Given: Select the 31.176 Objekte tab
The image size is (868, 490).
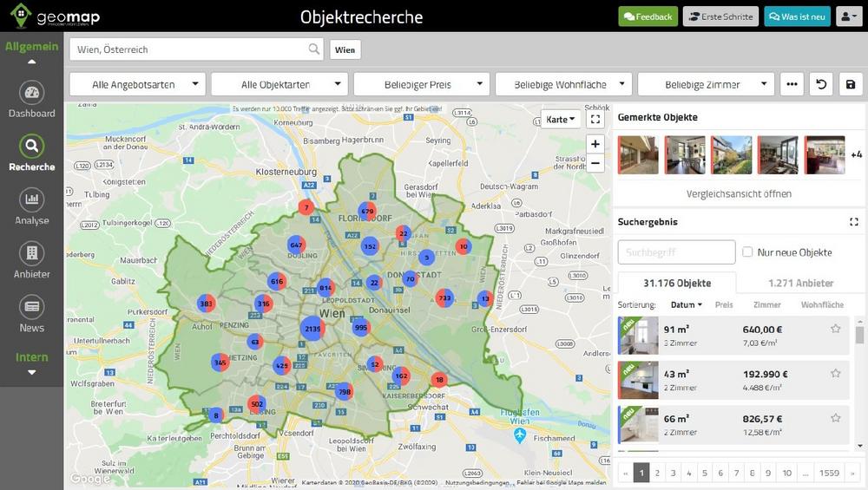Looking at the screenshot, I should point(676,283).
